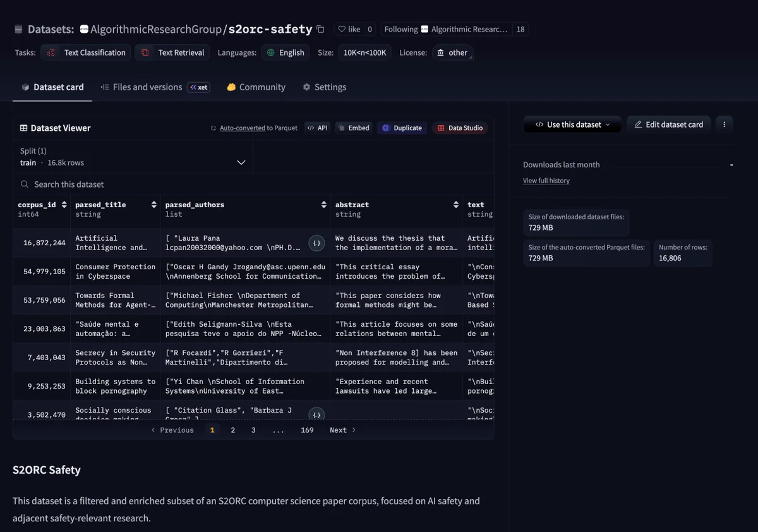Click the s2orc-safety dataset name
Image resolution: width=758 pixels, height=532 pixels.
point(270,29)
